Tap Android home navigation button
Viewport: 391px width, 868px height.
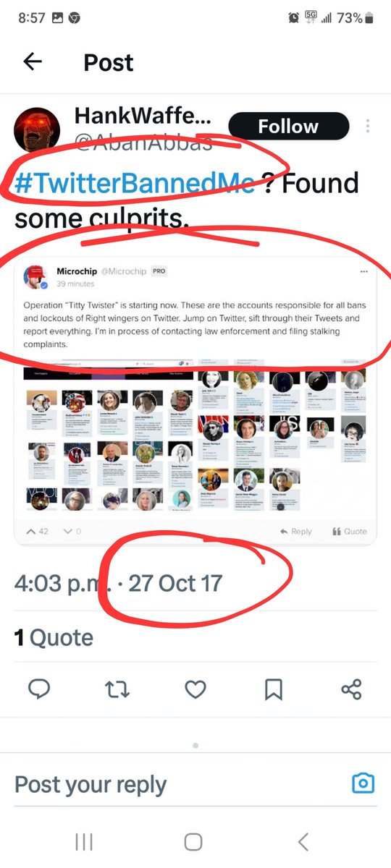193,841
